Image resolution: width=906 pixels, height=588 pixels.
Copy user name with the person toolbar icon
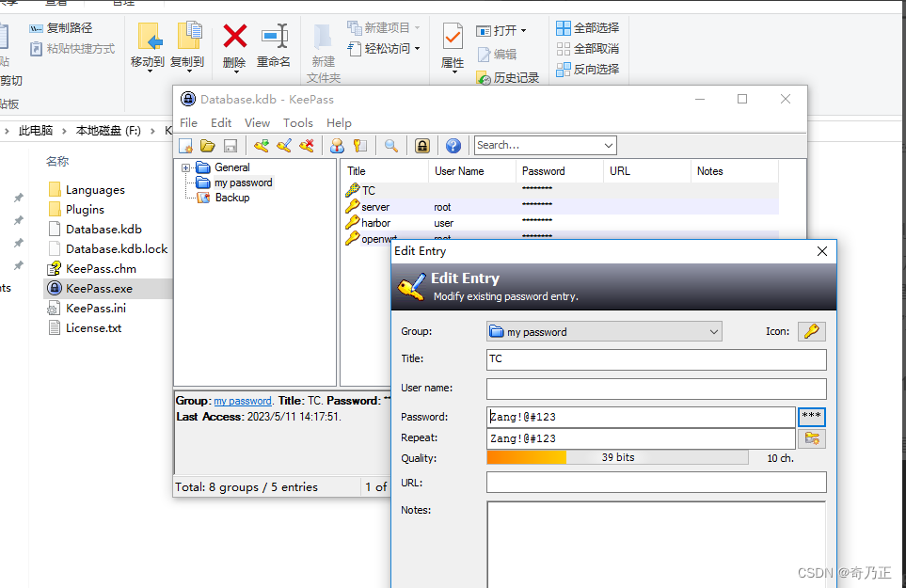pyautogui.click(x=337, y=146)
